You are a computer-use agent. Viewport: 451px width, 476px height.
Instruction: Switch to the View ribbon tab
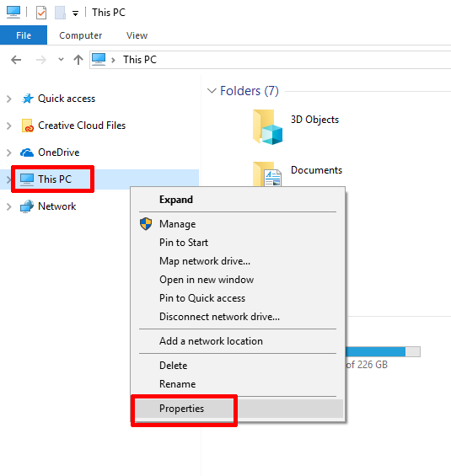click(x=137, y=35)
